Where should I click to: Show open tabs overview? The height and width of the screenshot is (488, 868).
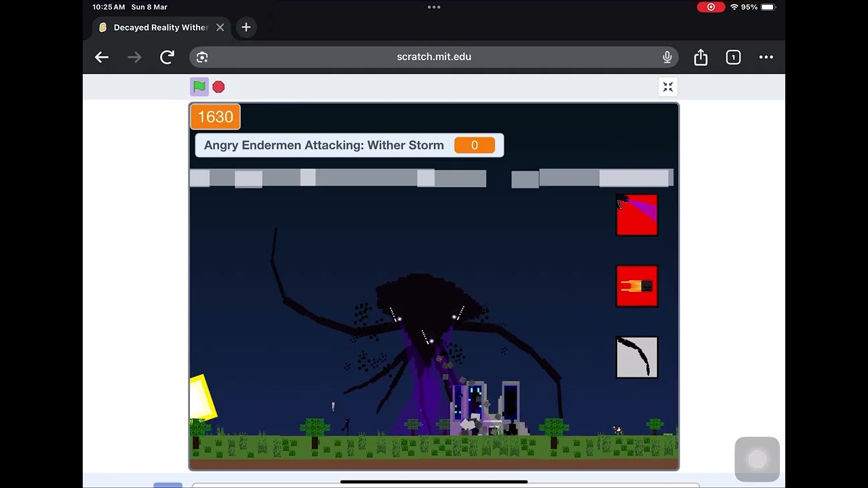click(733, 57)
